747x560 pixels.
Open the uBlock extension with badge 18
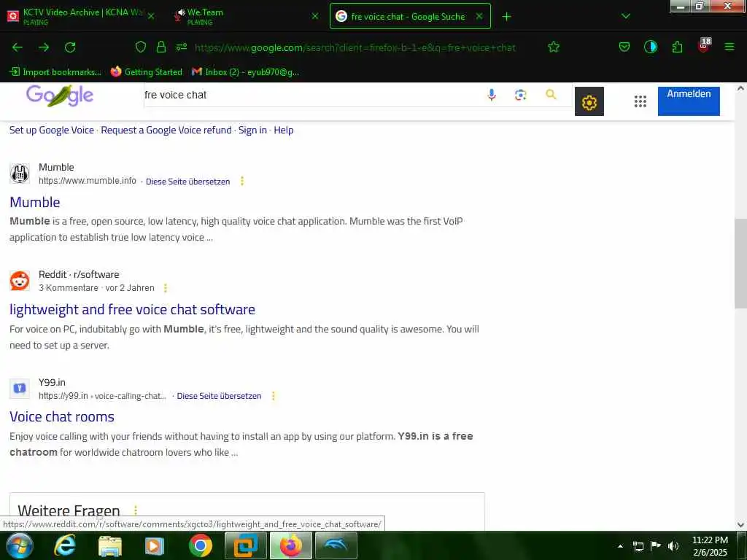coord(704,46)
